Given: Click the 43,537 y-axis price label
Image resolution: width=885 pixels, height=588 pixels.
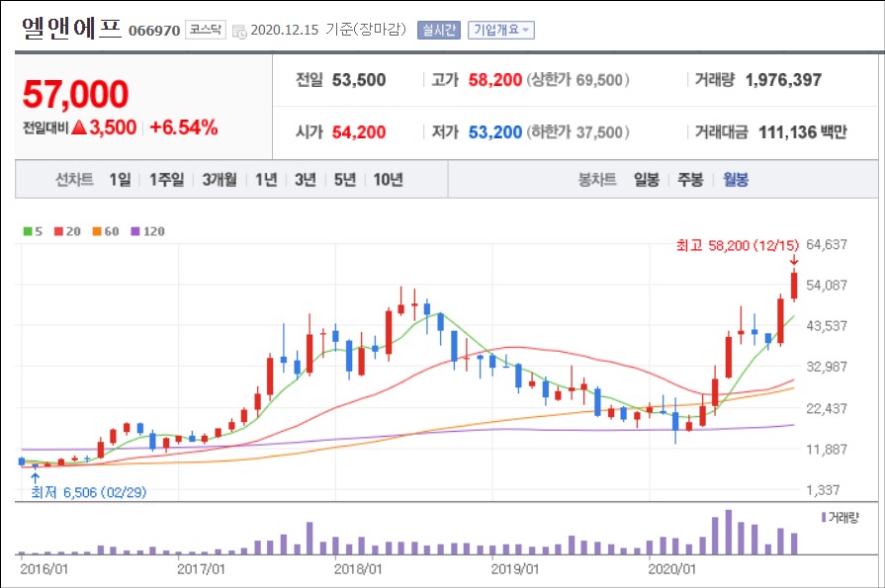Looking at the screenshot, I should pyautogui.click(x=827, y=326).
